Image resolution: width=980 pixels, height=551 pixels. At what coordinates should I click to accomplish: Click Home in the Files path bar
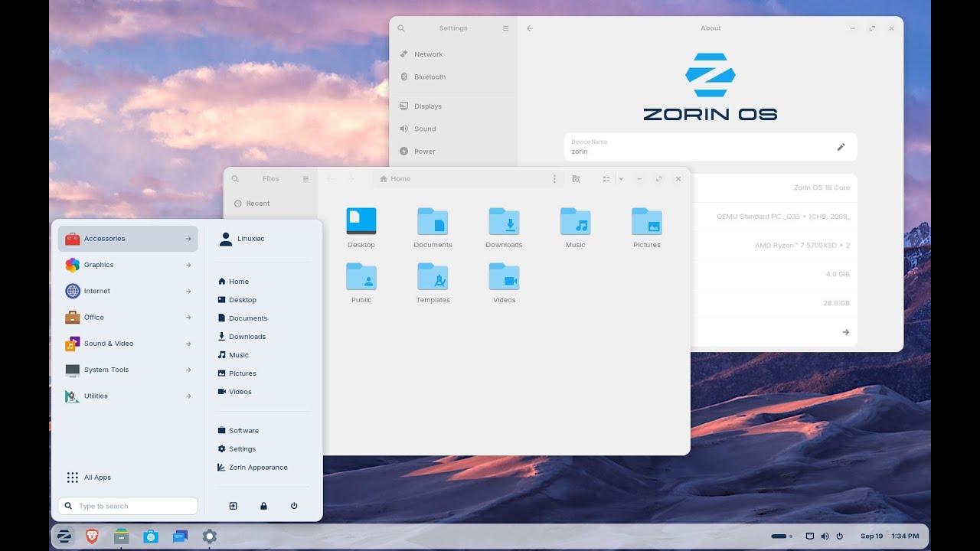(x=395, y=178)
